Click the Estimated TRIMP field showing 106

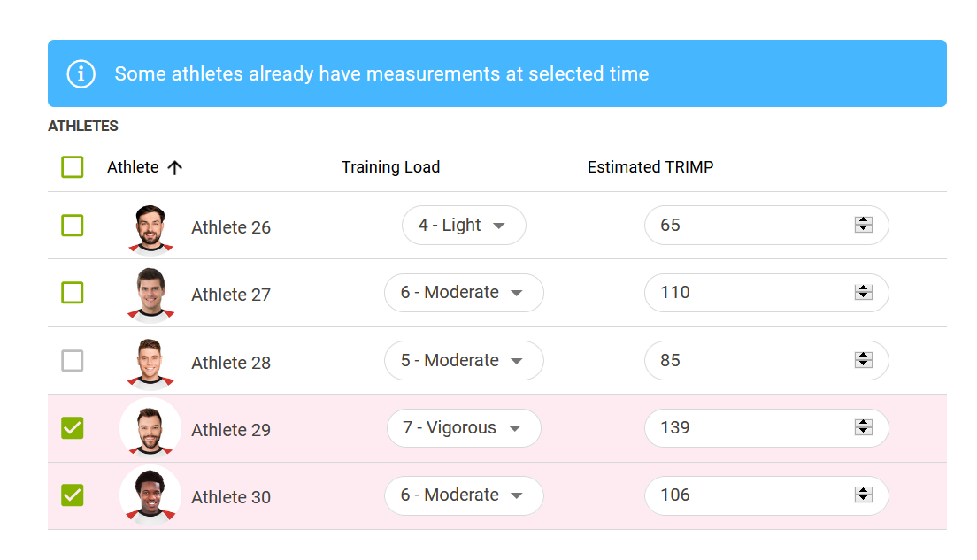point(766,495)
